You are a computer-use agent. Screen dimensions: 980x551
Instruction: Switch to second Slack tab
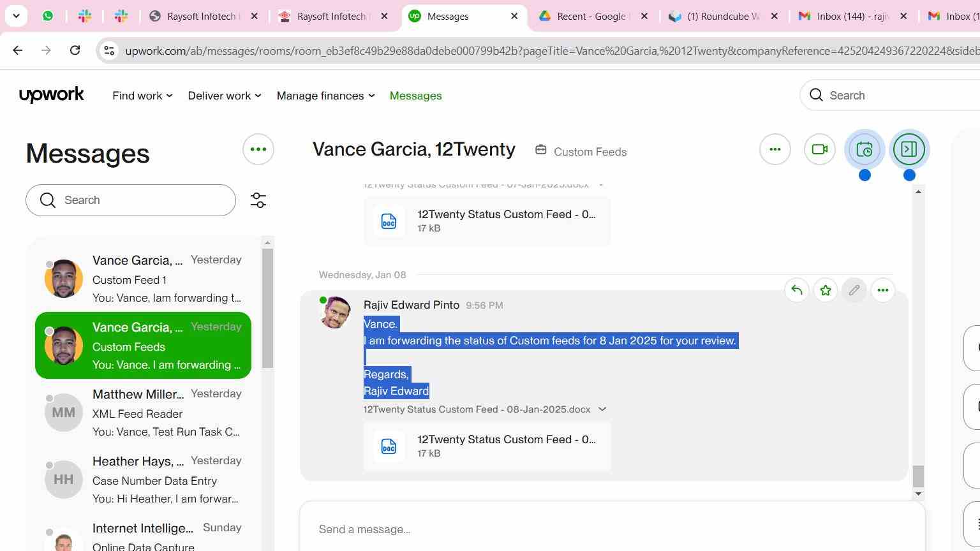pos(121,16)
